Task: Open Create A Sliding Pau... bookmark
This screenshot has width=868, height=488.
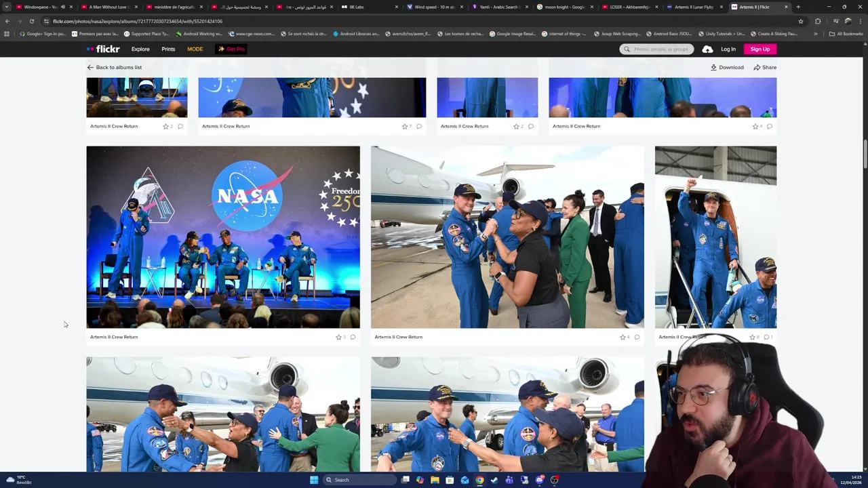Action: (x=774, y=34)
